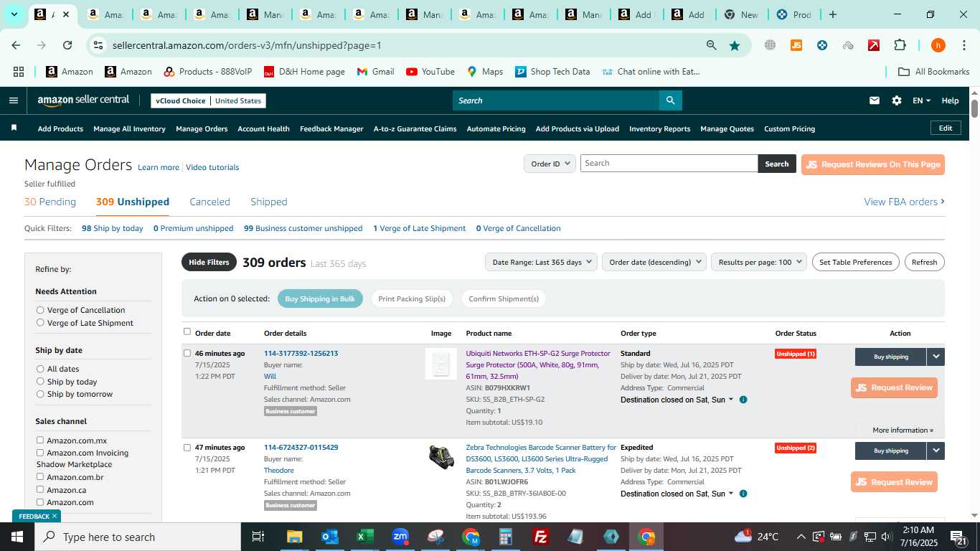Screen dimensions: 980x551
Task: Click the magnifier search button in header
Action: [670, 100]
